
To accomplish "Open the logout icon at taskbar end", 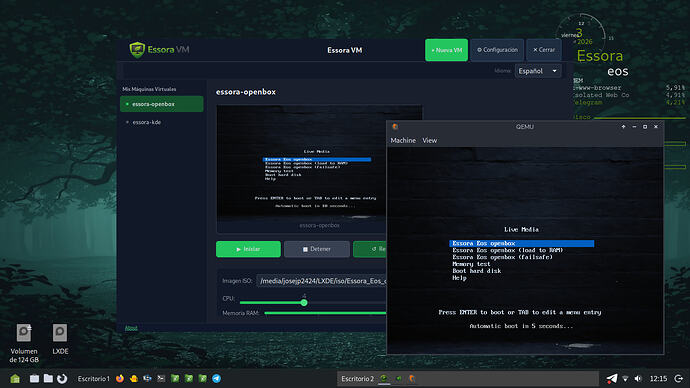I will point(679,378).
